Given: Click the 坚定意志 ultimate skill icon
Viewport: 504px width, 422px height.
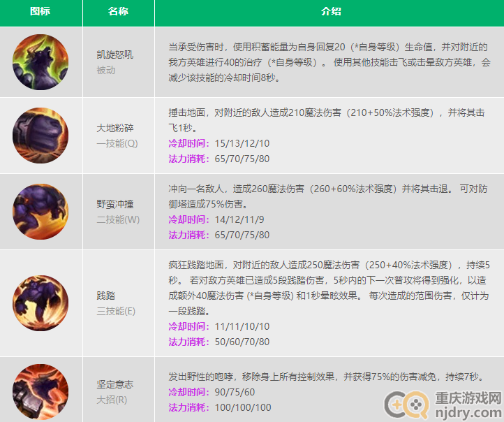Looking at the screenshot, I should [x=40, y=392].
